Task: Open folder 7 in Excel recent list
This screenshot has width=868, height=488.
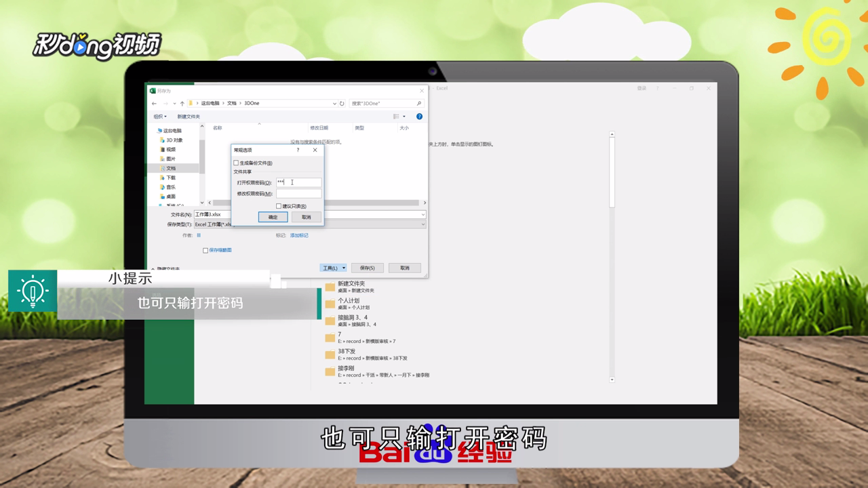Action: click(x=359, y=338)
